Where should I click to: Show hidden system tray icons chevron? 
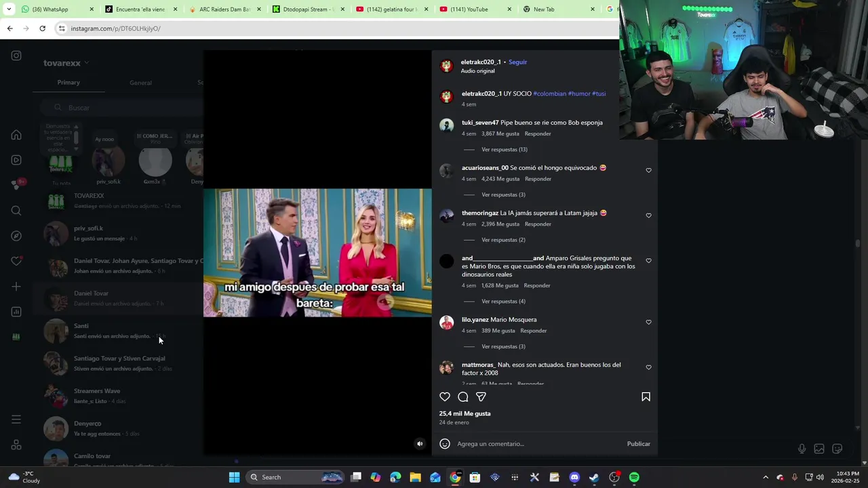766,477
